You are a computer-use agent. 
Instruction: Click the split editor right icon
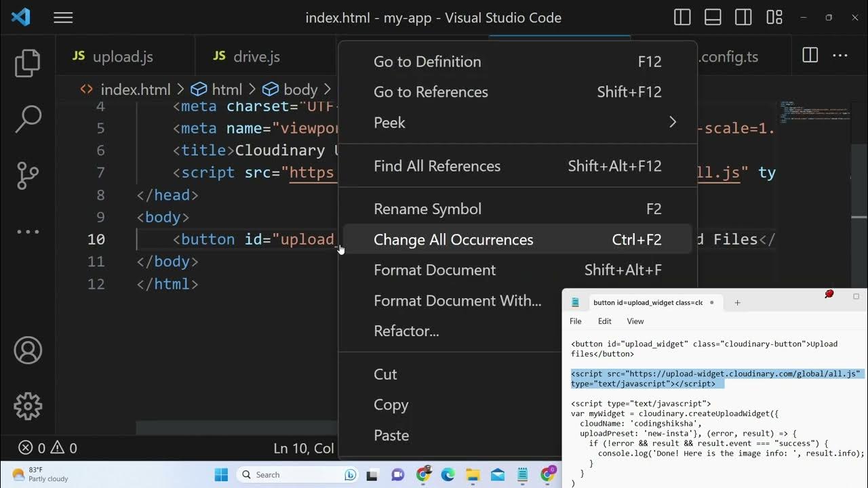[810, 56]
